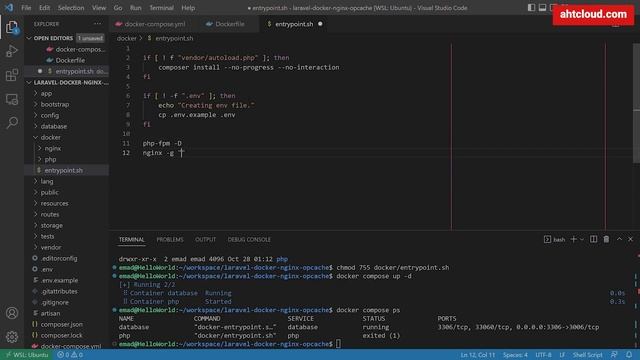Viewport: 640px width, 360px height.
Task: Switch to docker-compose.yml editor tab
Action: [x=150, y=24]
